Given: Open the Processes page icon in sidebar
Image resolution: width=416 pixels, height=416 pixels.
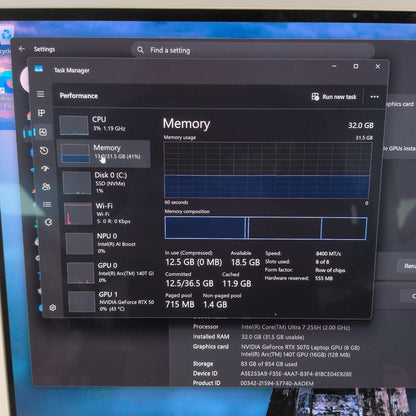Looking at the screenshot, I should click(42, 113).
